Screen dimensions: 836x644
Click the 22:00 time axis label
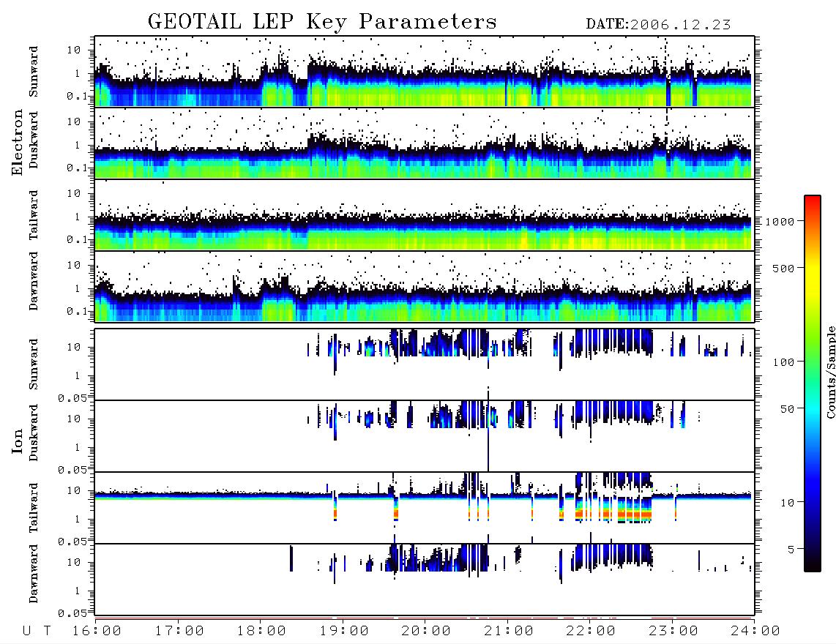coord(591,631)
